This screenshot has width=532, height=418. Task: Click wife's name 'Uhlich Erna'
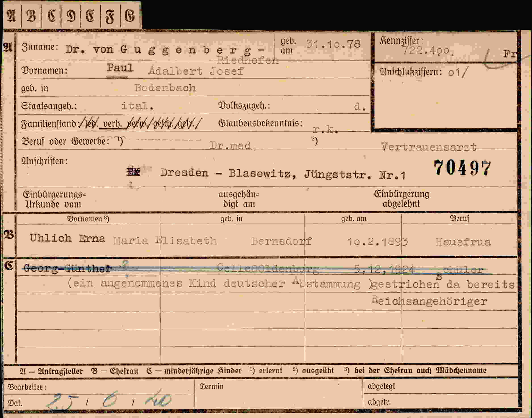(68, 238)
